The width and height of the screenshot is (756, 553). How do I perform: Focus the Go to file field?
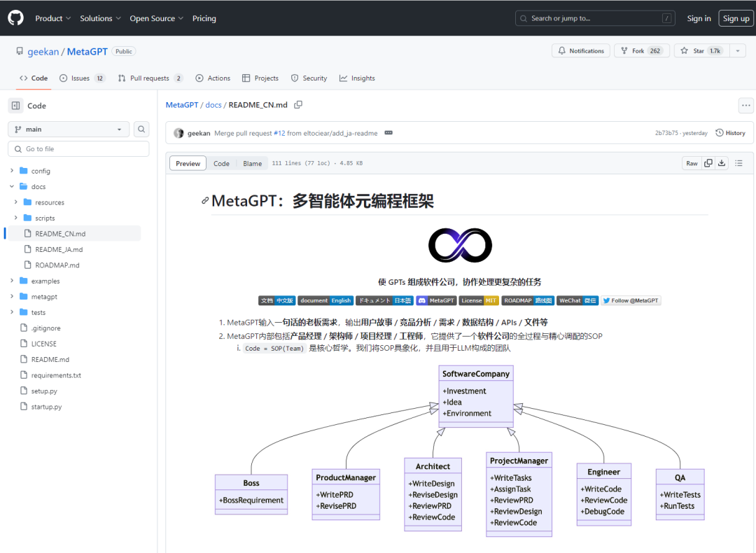78,149
